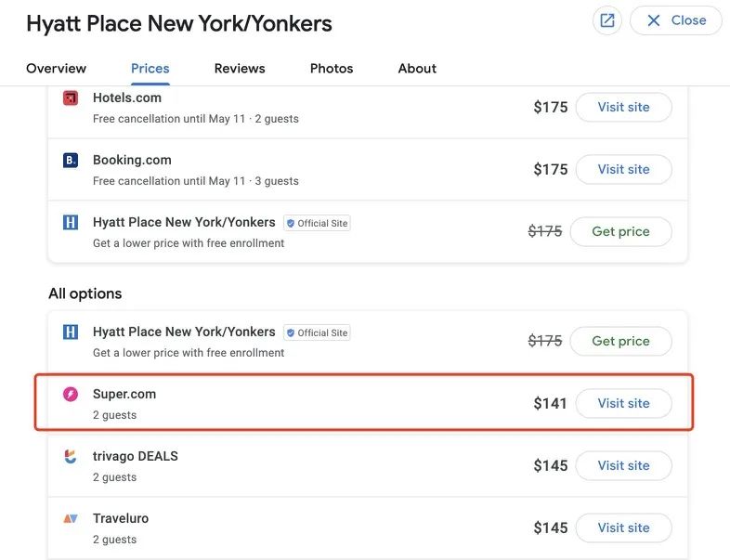Viewport: 730px width, 560px height.
Task: Click the trivago DEALS logo icon
Action: coord(71,456)
